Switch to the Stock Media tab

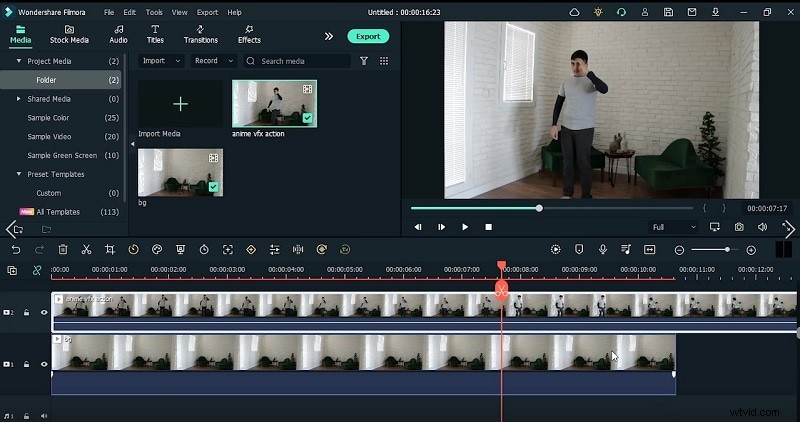coord(69,35)
